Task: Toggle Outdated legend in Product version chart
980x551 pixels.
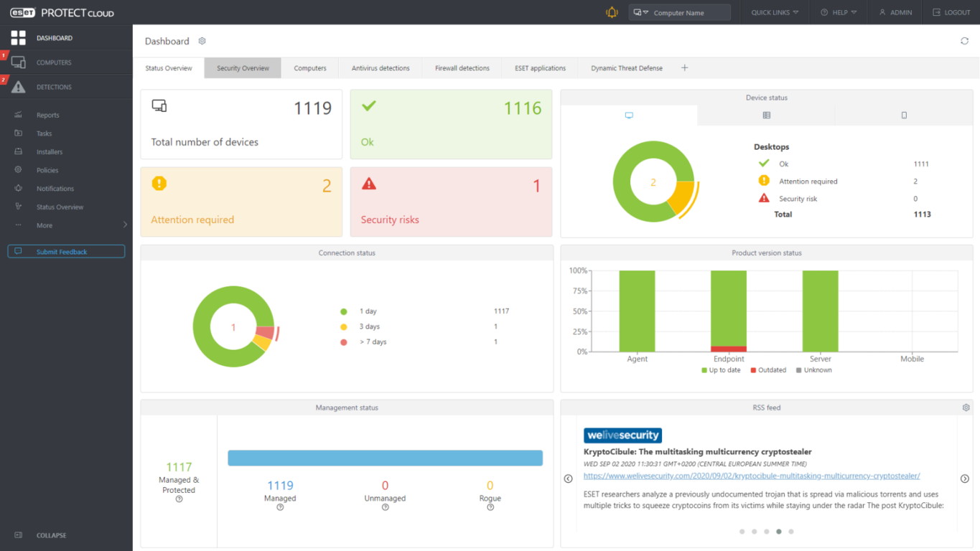Action: pos(768,370)
